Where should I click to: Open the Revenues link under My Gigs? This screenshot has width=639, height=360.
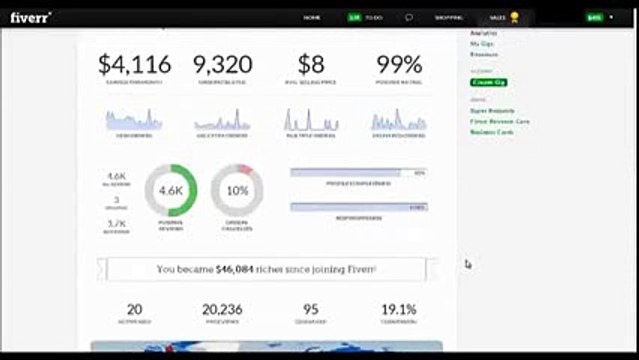click(x=484, y=54)
